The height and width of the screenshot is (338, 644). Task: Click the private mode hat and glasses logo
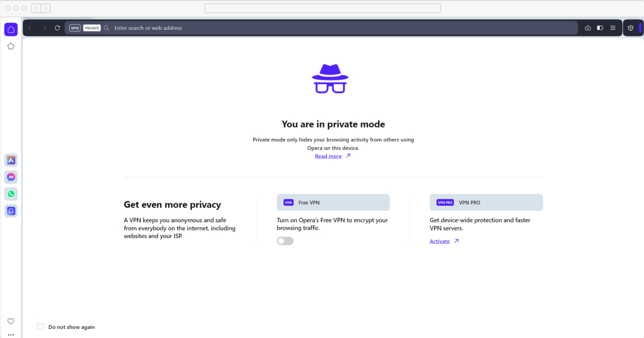(x=330, y=79)
